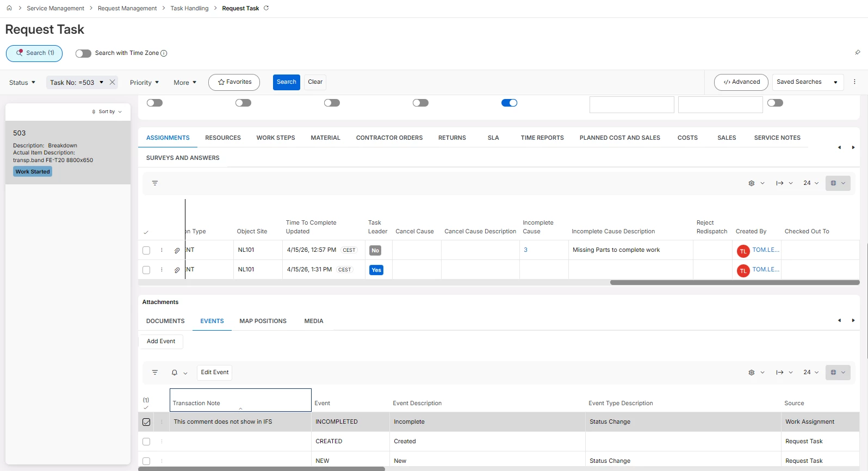Viewport: 868px width, 471px height.
Task: Expand the Sort by menu
Action: tap(107, 111)
